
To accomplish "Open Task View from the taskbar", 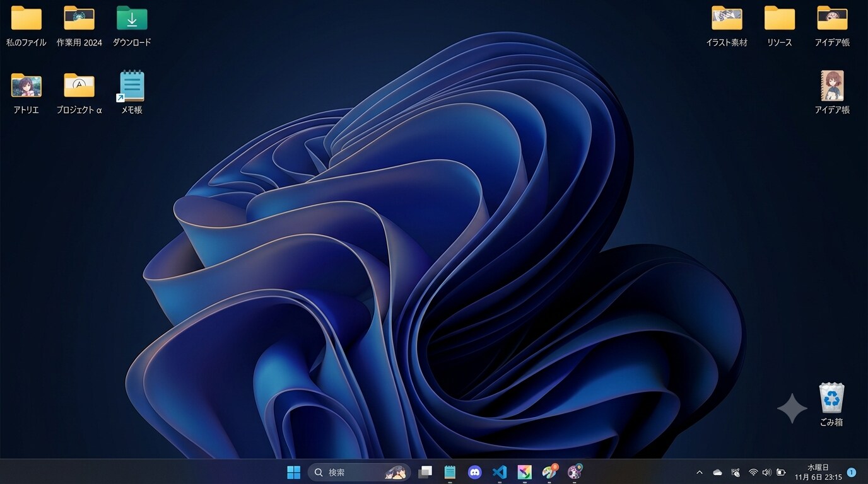I will pyautogui.click(x=425, y=472).
